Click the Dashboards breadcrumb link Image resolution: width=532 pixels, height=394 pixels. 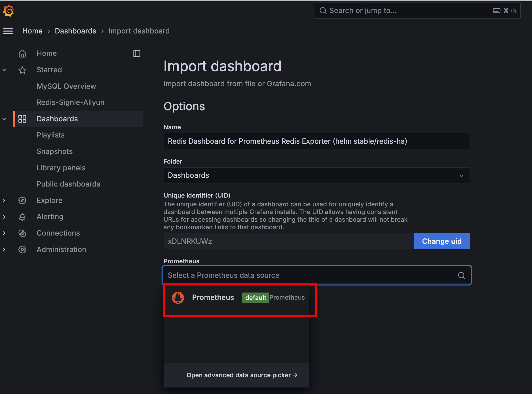75,31
